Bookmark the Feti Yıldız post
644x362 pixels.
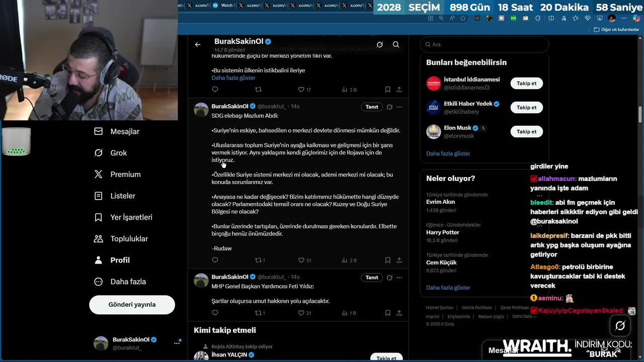387,313
